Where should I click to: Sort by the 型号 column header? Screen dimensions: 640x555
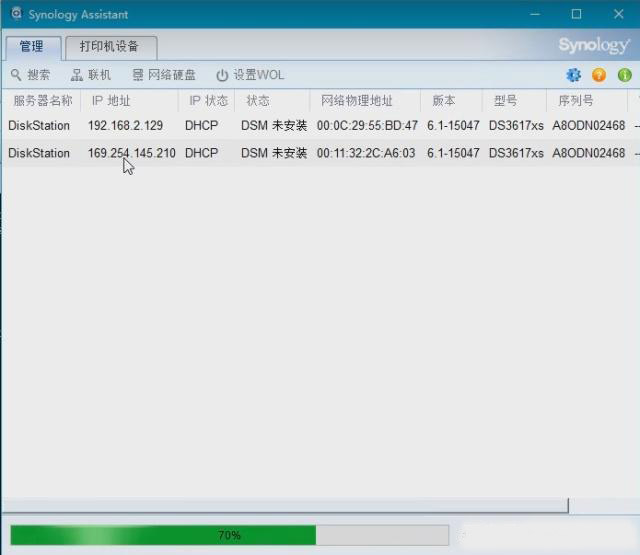(x=514, y=100)
